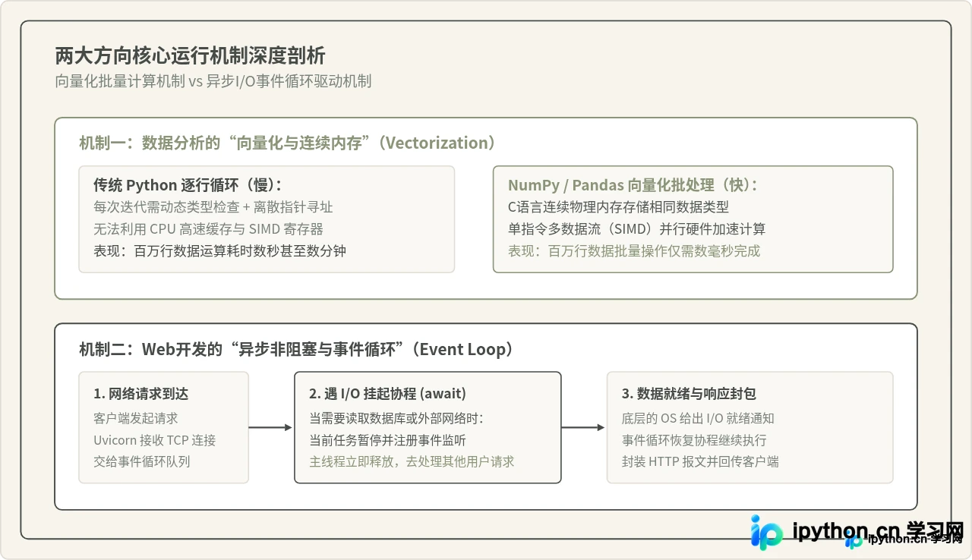Viewport: 972px width, 560px height.
Task: Click the title "两大方向核心运行机制深度剖析"
Action: (191, 56)
